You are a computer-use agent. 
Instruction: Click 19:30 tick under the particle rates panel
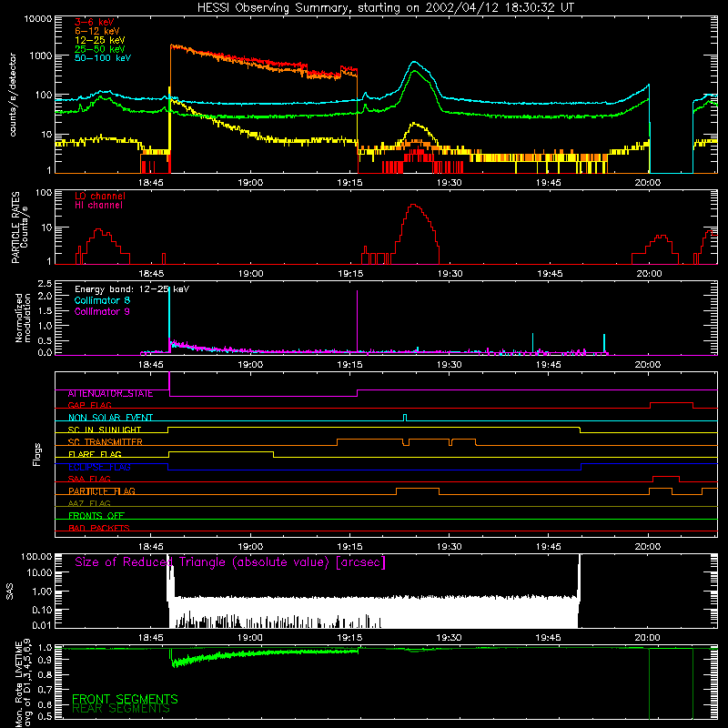(x=450, y=274)
